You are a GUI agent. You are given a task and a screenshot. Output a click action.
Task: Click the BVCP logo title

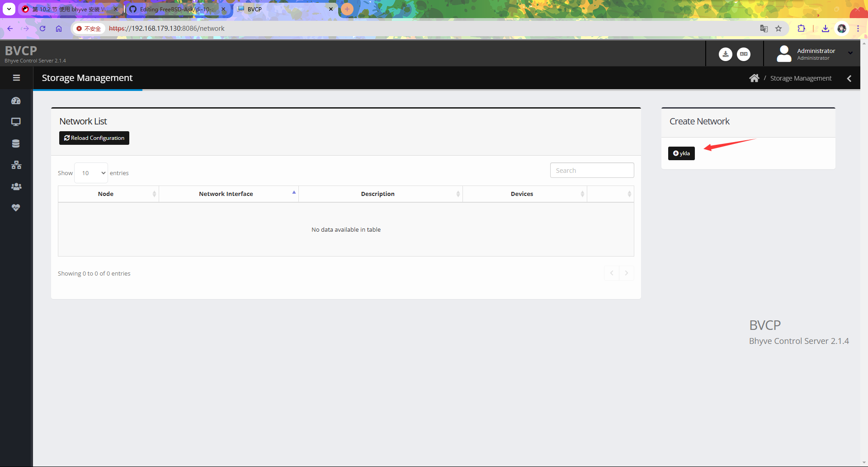pyautogui.click(x=21, y=50)
